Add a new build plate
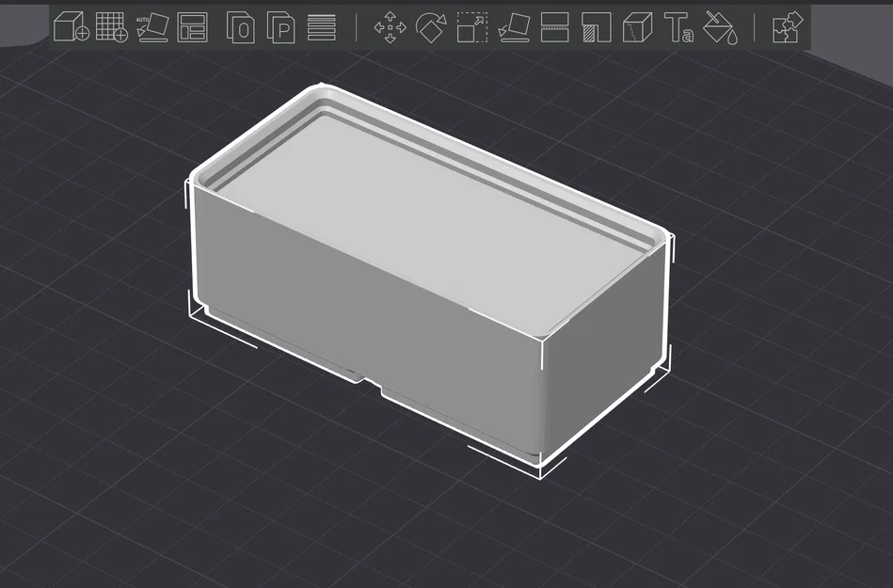The height and width of the screenshot is (588, 893). point(112,26)
